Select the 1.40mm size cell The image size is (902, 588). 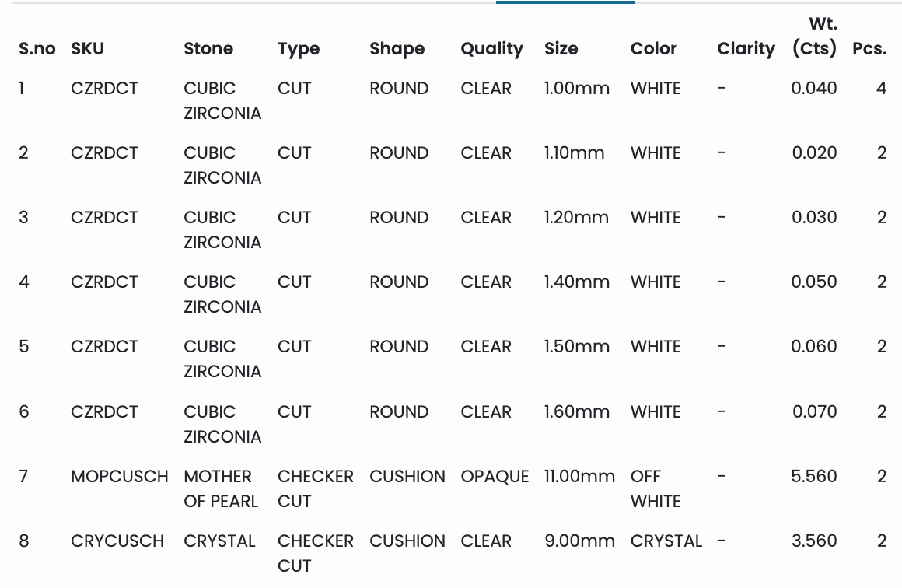[576, 282]
